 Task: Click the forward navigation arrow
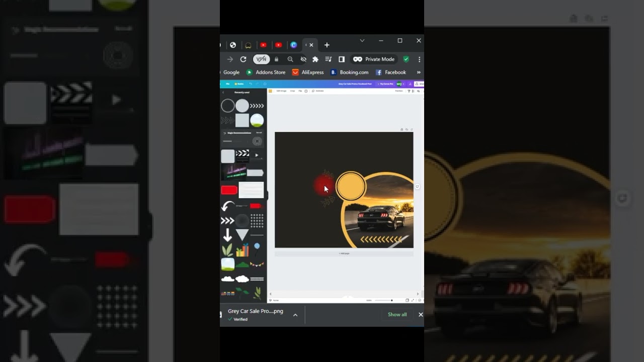(230, 59)
